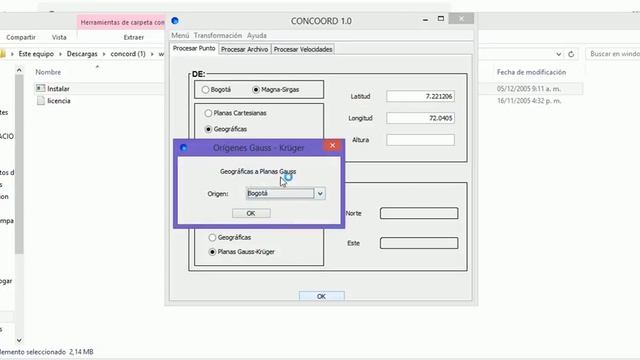The height and width of the screenshot is (360, 640).
Task: Click the Altura input field
Action: 420,140
